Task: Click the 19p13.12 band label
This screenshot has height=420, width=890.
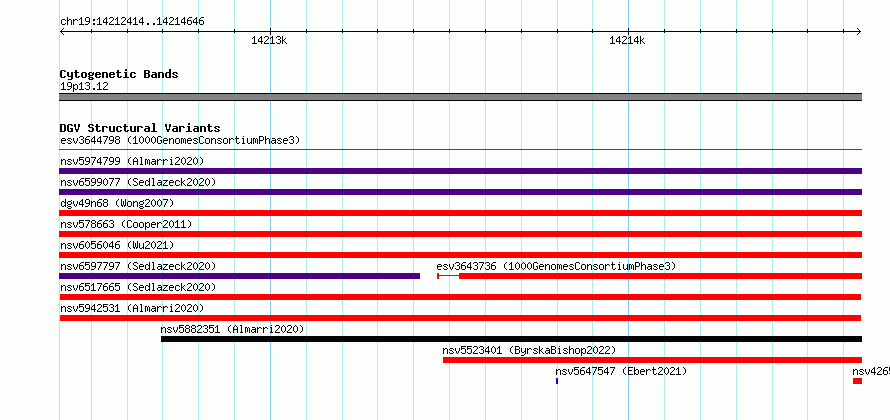Action: tap(85, 87)
